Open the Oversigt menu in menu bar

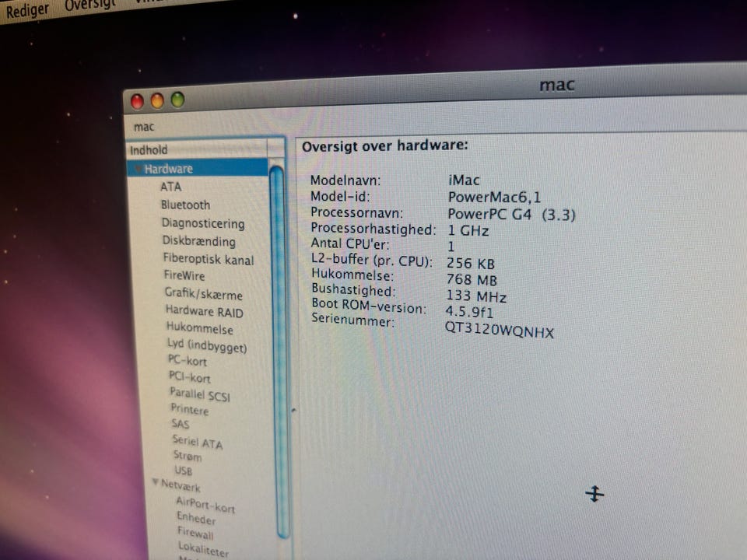pos(90,5)
